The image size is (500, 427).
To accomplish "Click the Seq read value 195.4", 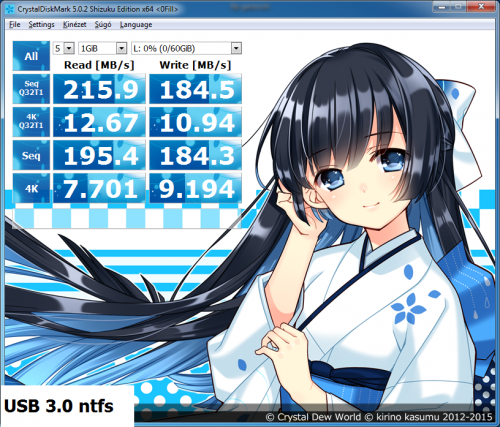I will coord(99,155).
